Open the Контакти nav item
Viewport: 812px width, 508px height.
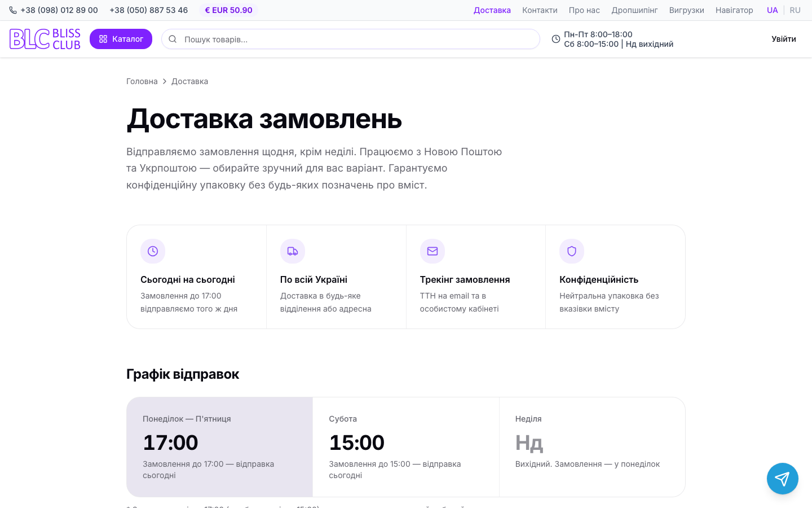(x=540, y=10)
